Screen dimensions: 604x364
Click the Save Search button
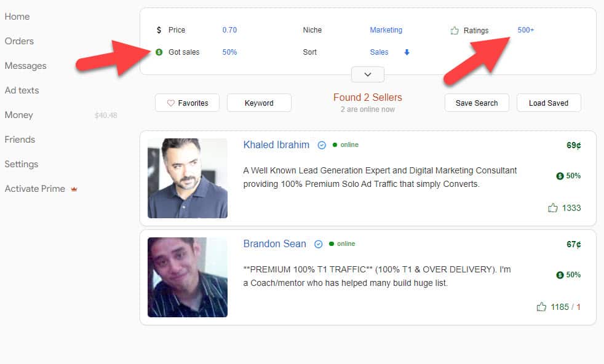477,103
